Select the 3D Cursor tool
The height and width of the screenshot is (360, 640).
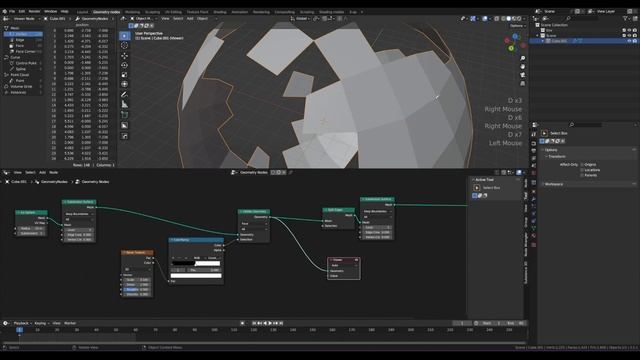tap(124, 46)
